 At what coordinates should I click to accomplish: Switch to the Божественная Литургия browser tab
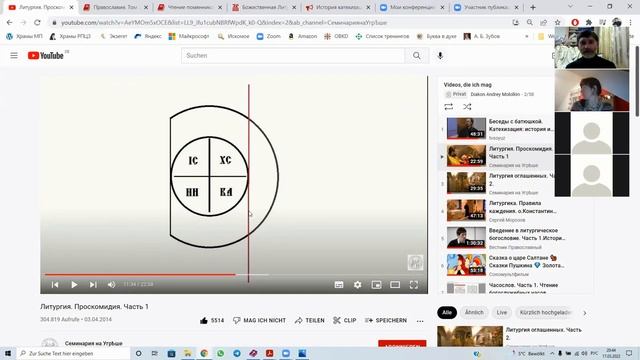click(264, 7)
